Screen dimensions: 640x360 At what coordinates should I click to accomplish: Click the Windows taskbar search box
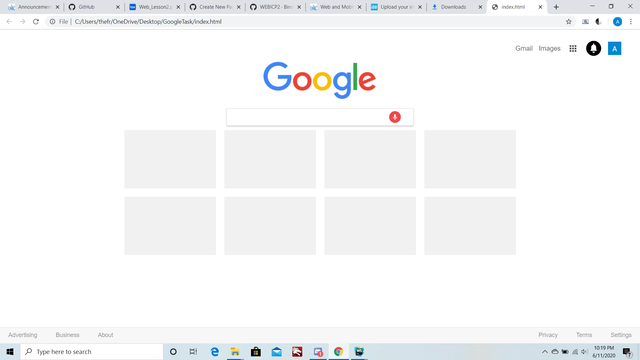point(92,351)
